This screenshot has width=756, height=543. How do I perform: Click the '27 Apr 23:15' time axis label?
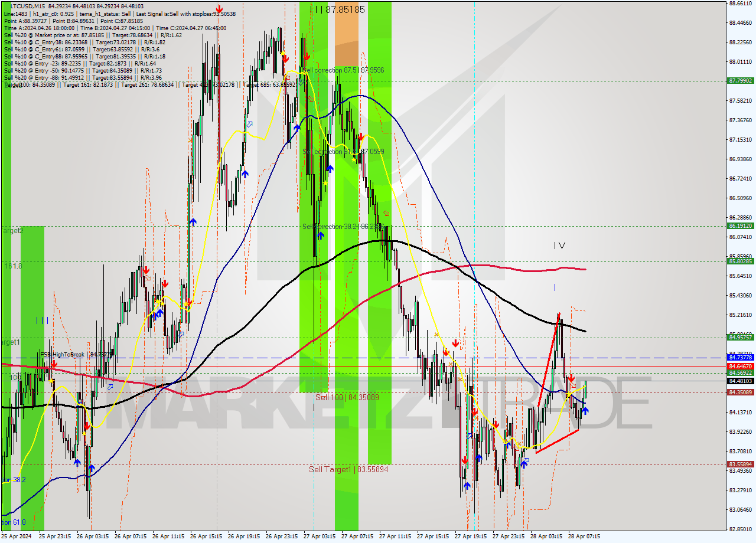click(509, 537)
